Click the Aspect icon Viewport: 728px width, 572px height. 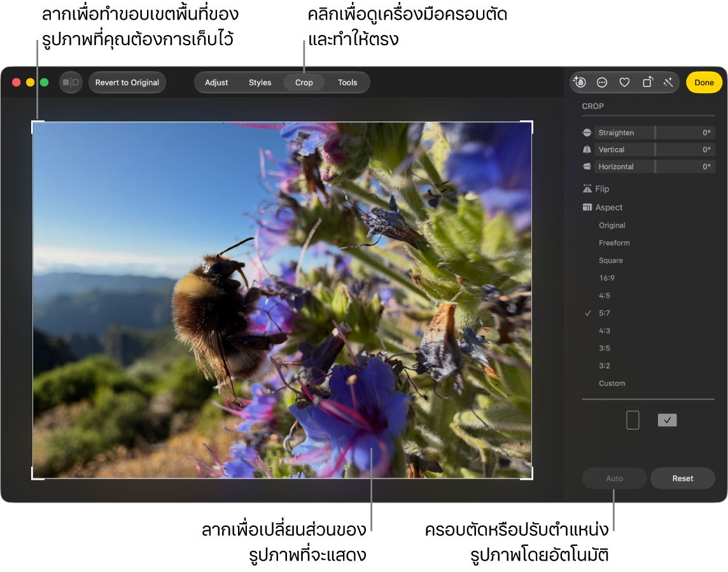[587, 207]
